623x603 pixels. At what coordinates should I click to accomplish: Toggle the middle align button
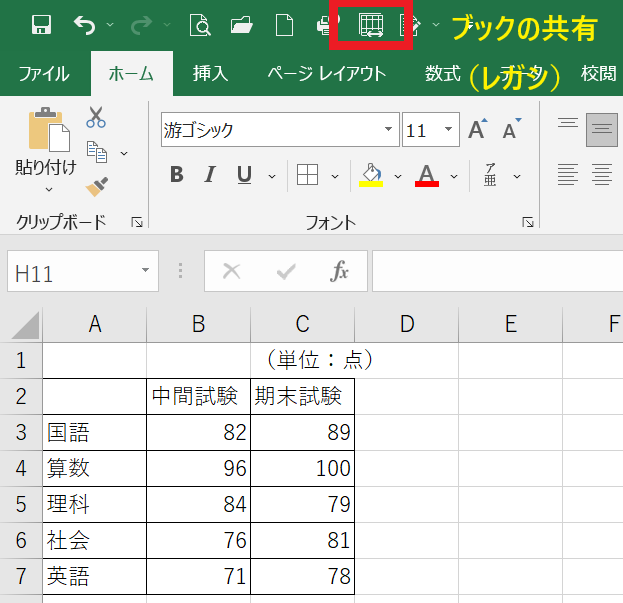[x=602, y=129]
